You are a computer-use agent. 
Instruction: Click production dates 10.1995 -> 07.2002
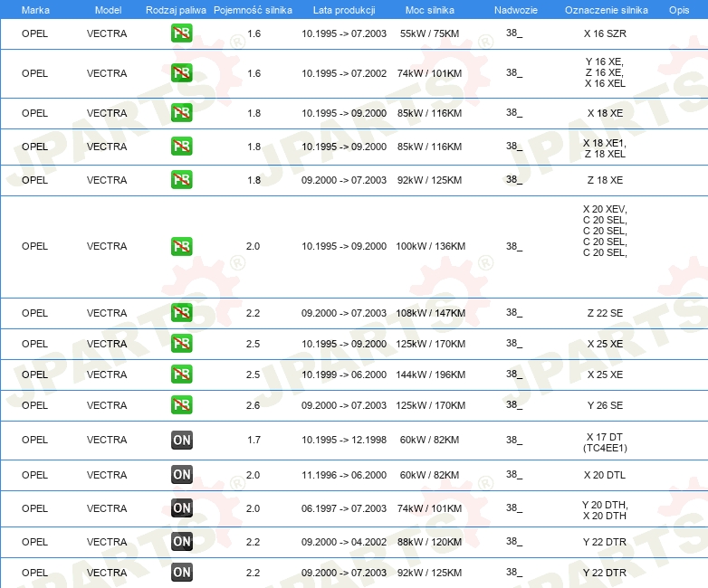(x=344, y=73)
